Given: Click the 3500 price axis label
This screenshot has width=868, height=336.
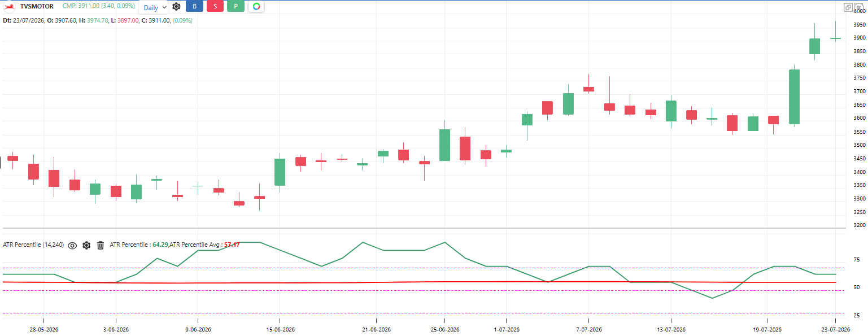Looking at the screenshot, I should click(x=859, y=145).
